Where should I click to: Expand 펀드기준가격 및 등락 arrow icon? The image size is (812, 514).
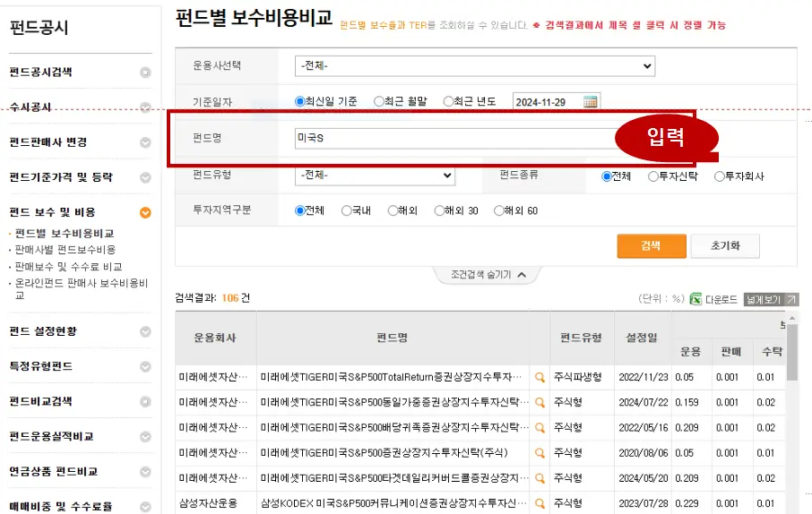(x=145, y=177)
